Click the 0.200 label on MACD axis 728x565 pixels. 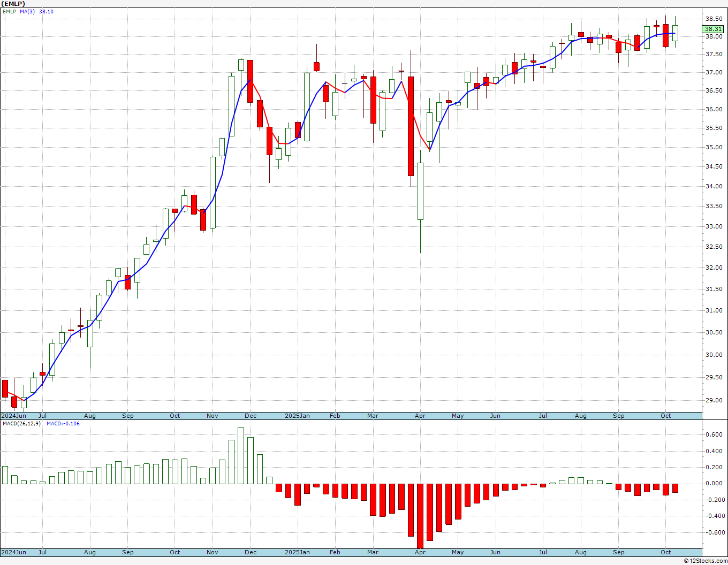[714, 467]
